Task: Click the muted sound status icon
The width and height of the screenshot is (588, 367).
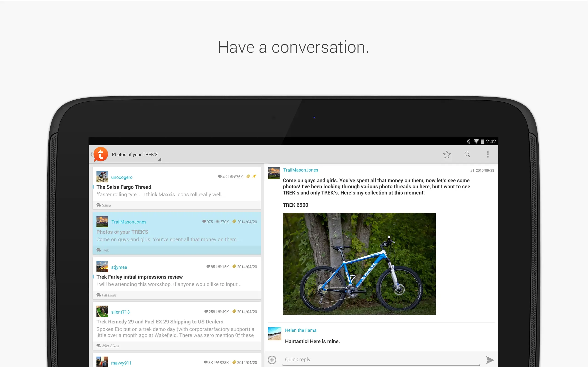Action: (469, 141)
